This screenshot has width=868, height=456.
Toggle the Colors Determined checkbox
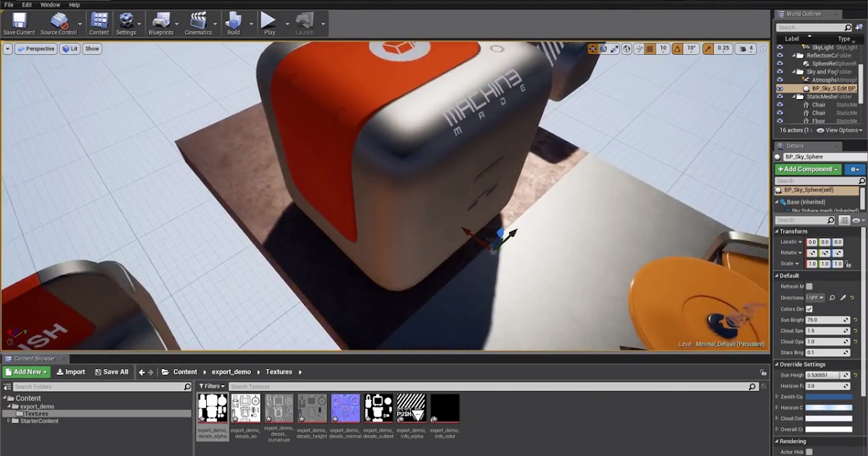coord(809,309)
